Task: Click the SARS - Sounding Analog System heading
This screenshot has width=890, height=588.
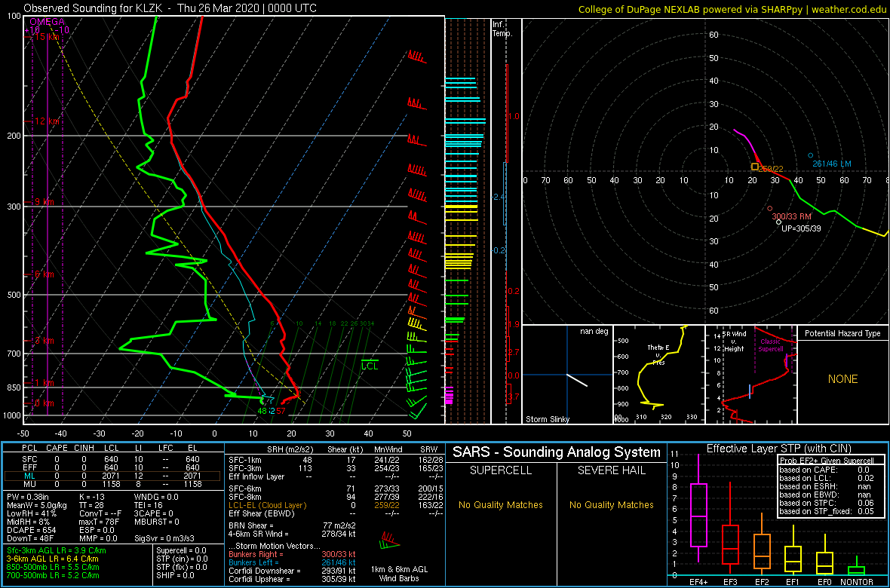Action: [x=557, y=453]
